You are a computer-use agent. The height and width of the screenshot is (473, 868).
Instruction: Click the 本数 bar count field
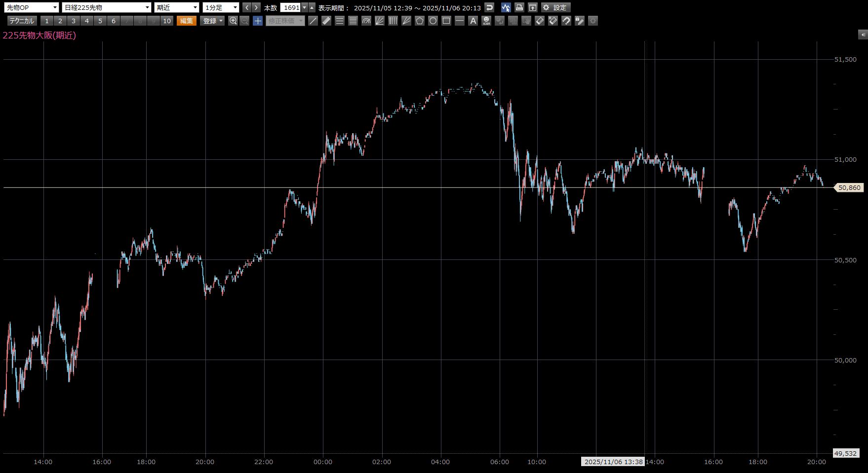pos(291,7)
